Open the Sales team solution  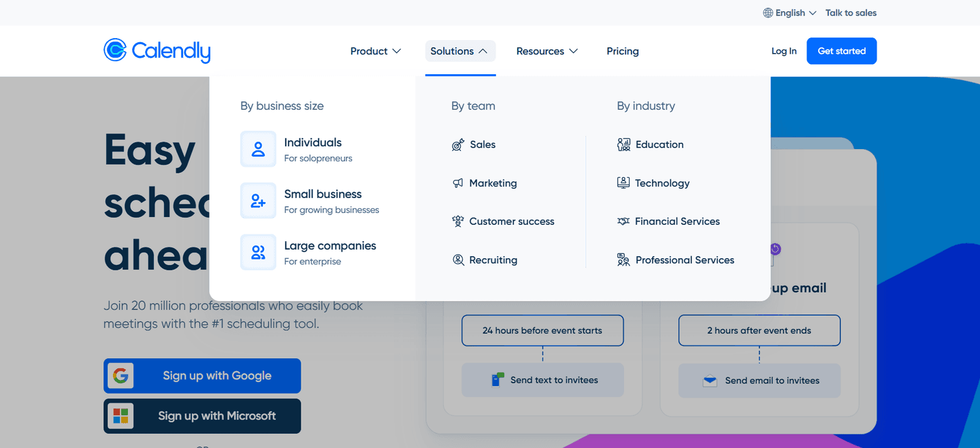tap(474, 144)
